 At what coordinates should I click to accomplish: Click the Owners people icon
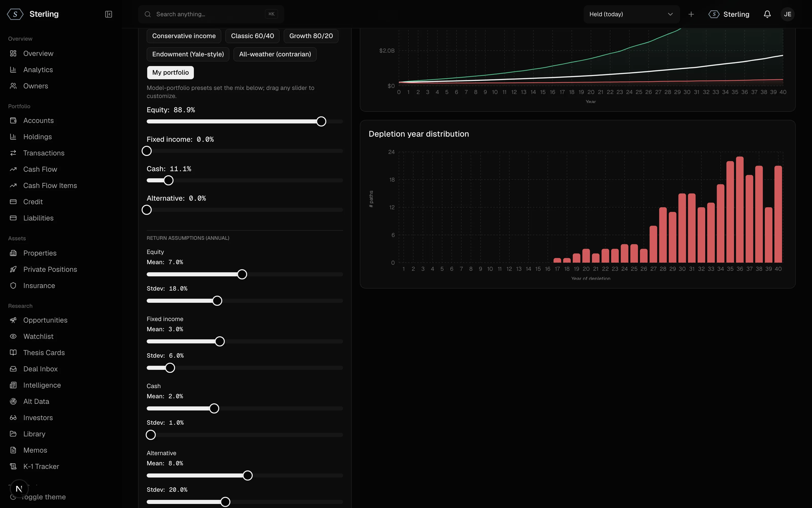tap(13, 86)
